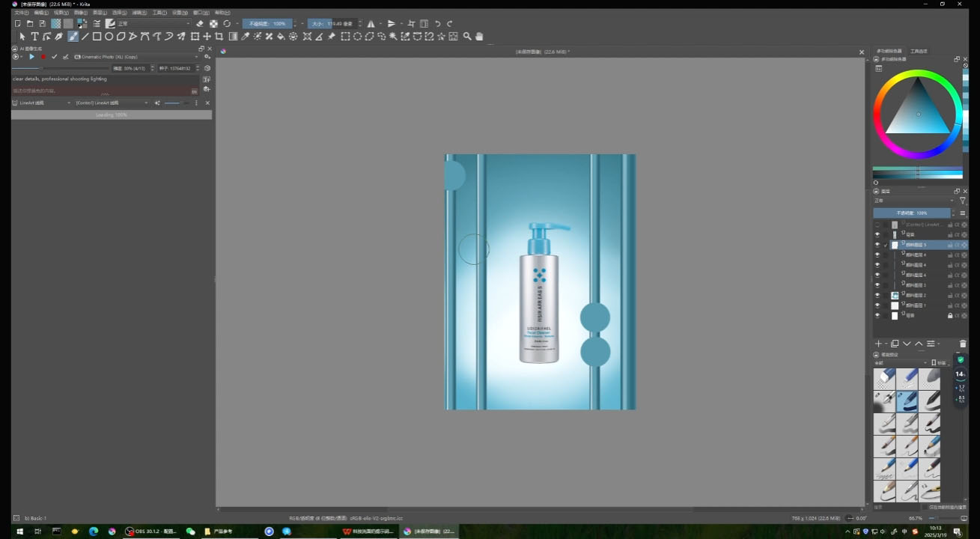
Task: Add a new layer with plus button
Action: [879, 344]
